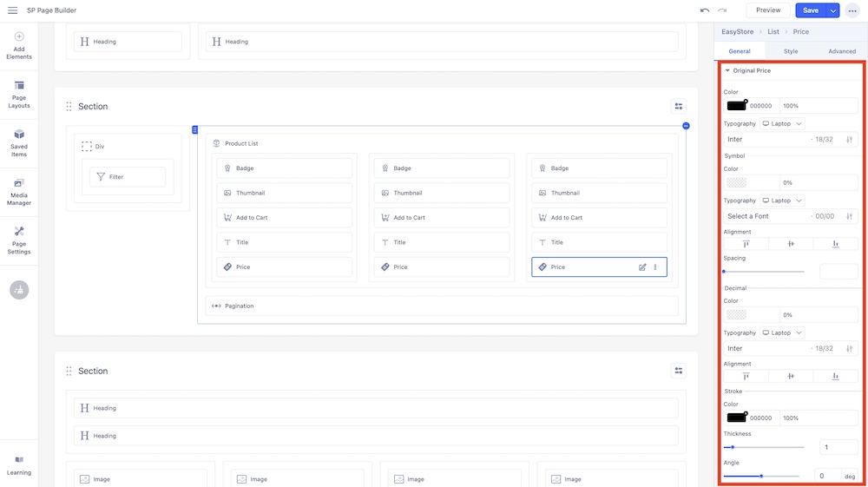868x487 pixels.
Task: Select bottom alignment under Symbol
Action: pyautogui.click(x=835, y=244)
